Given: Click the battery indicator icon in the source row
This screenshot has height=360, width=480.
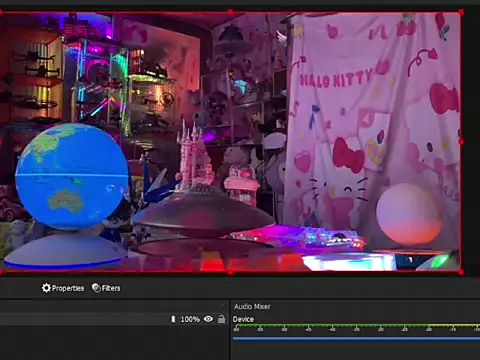Looking at the screenshot, I should [x=173, y=319].
